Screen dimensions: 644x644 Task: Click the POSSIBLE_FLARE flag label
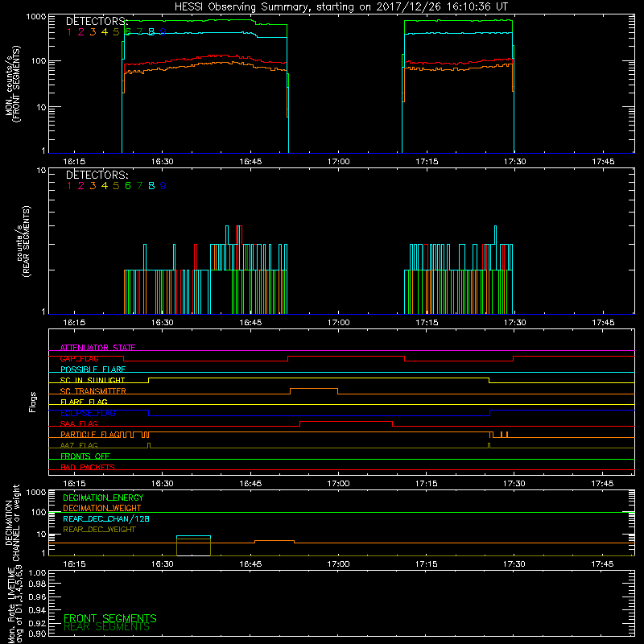tap(93, 369)
